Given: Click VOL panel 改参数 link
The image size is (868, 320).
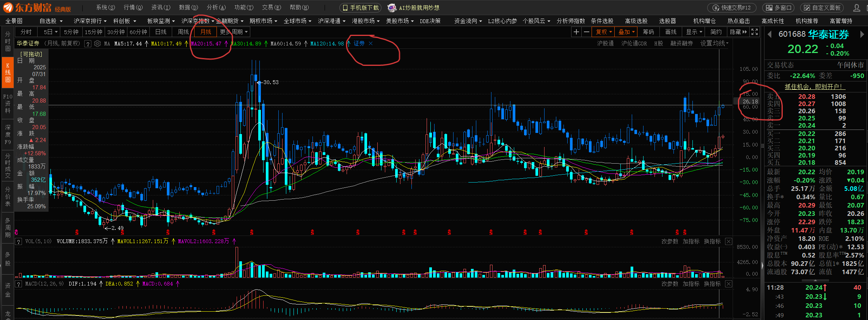Looking at the screenshot, I should [670, 241].
